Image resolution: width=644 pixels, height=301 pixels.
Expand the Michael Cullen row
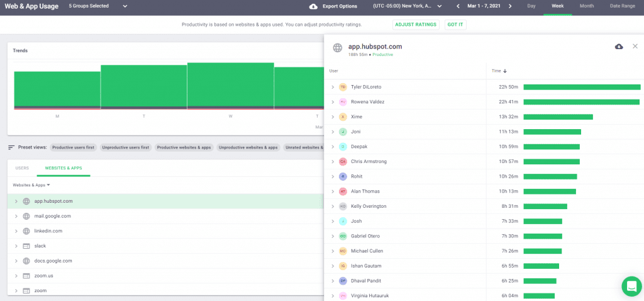(x=333, y=251)
